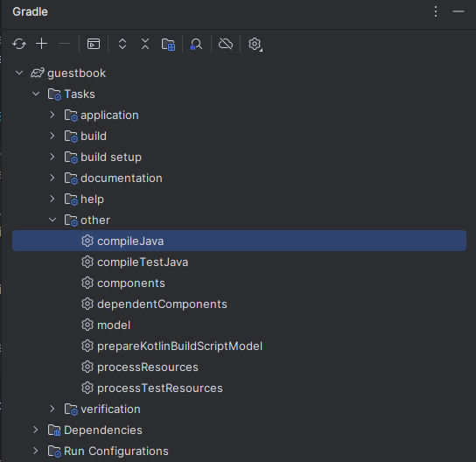Open the Gradle panel options menu

tap(436, 11)
